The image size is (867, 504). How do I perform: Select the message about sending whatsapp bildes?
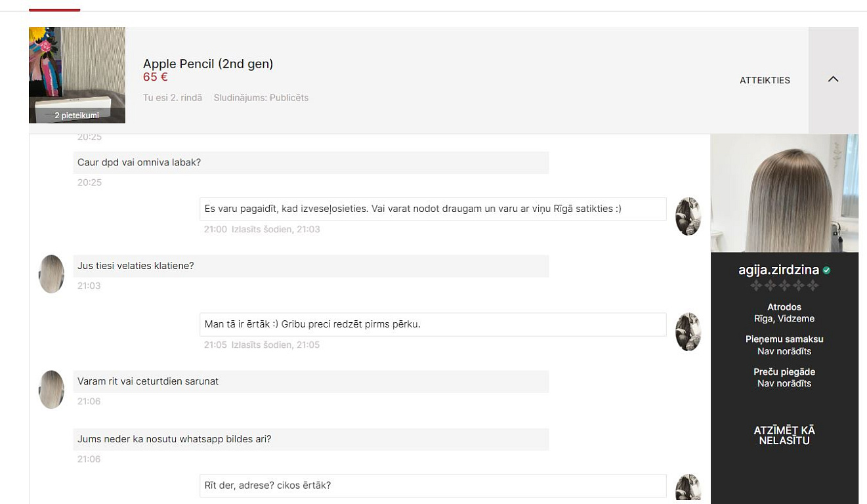tap(175, 439)
